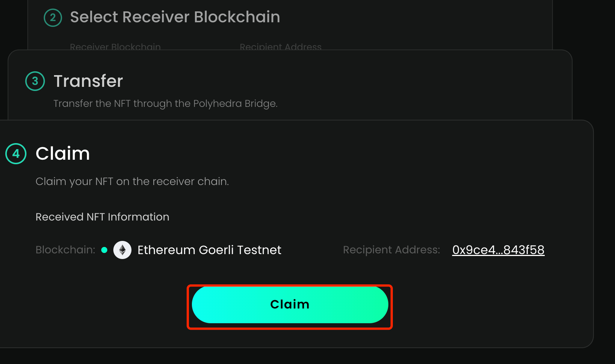This screenshot has width=615, height=364.
Task: Click the Ethereum Goerli Testnet name
Action: click(209, 250)
